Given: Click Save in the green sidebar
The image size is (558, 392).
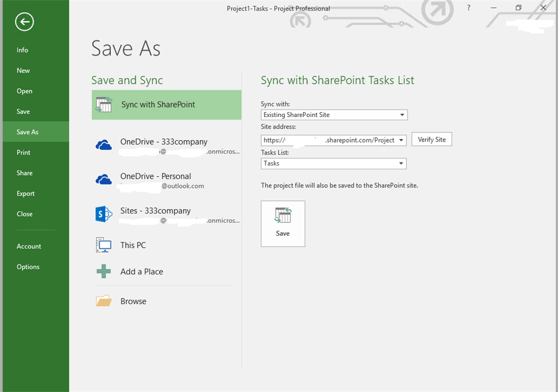Looking at the screenshot, I should click(23, 112).
